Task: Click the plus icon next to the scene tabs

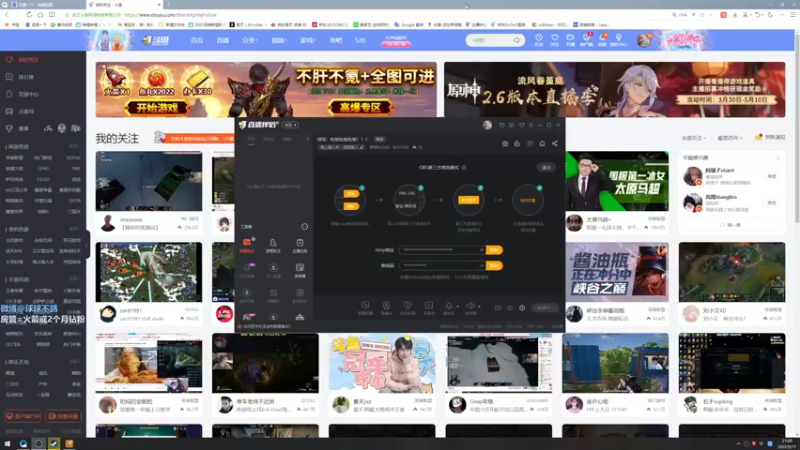Action: click(x=307, y=139)
